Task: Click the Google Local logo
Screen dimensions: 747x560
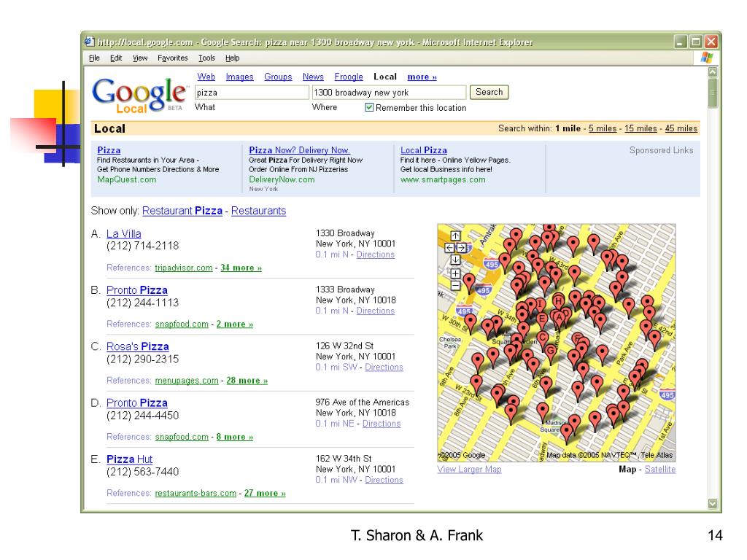Action: pyautogui.click(x=139, y=96)
